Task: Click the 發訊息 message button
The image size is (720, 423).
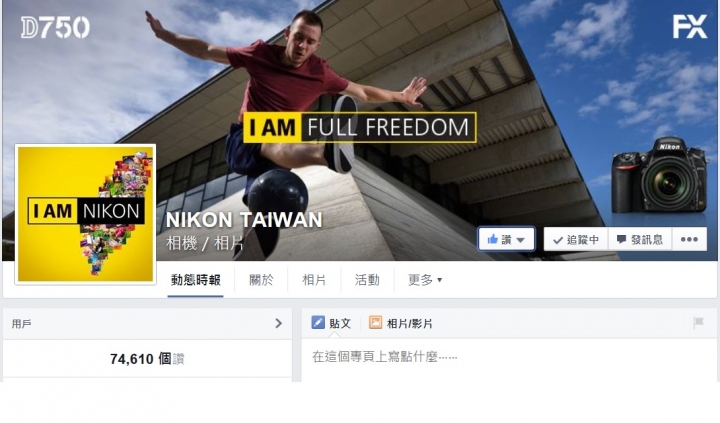Action: pyautogui.click(x=641, y=239)
